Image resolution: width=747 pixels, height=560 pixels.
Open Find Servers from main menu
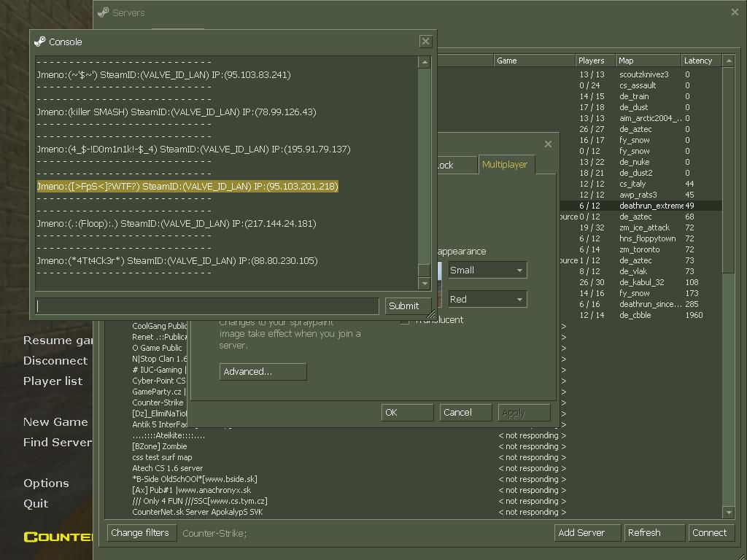point(58,443)
